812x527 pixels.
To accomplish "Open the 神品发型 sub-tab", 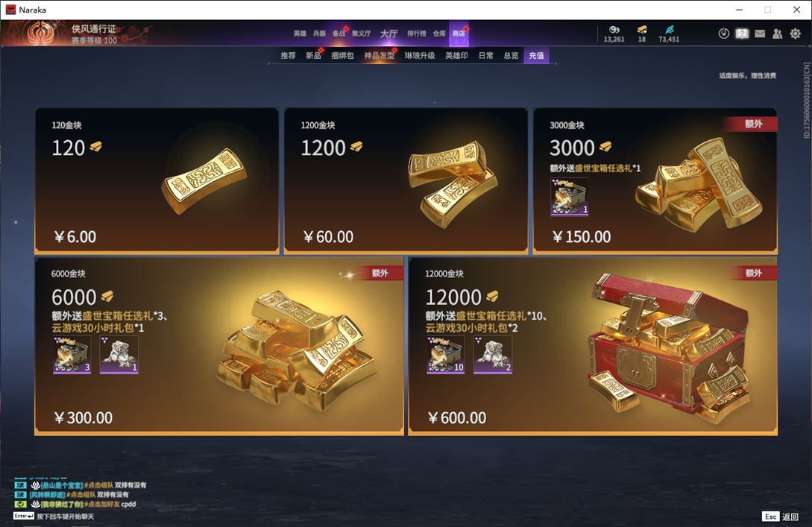I will pyautogui.click(x=379, y=55).
